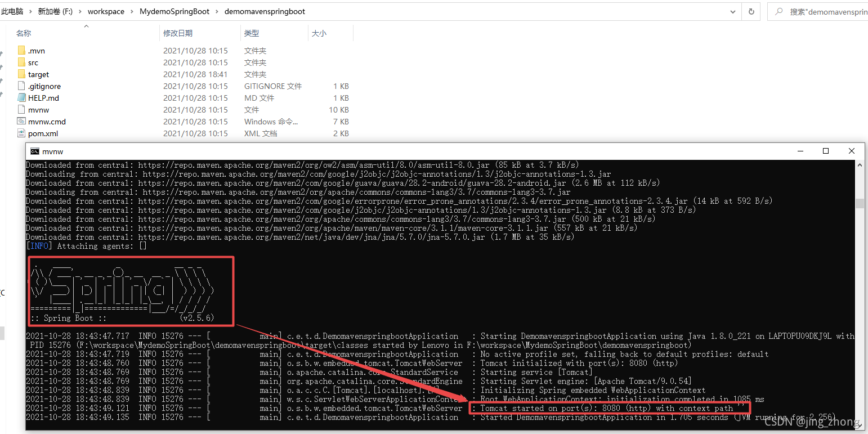Select the mvnw.cmd file icon
868x434 pixels.
coord(21,122)
